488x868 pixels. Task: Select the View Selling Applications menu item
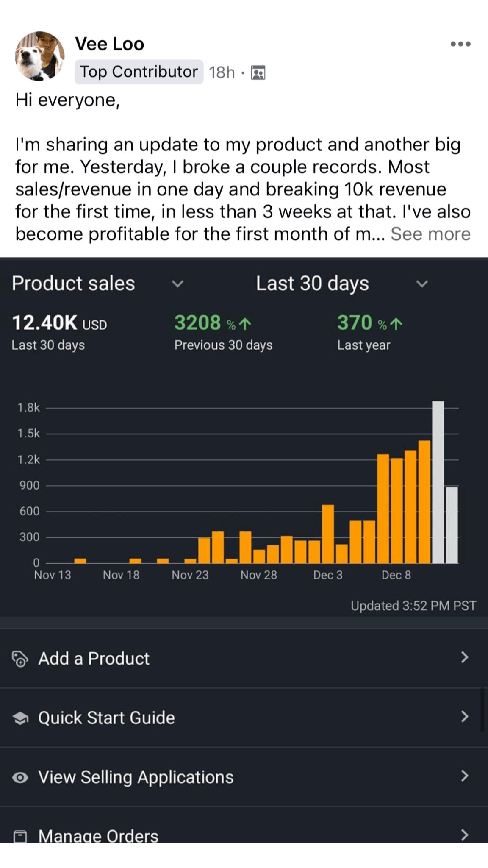click(136, 777)
